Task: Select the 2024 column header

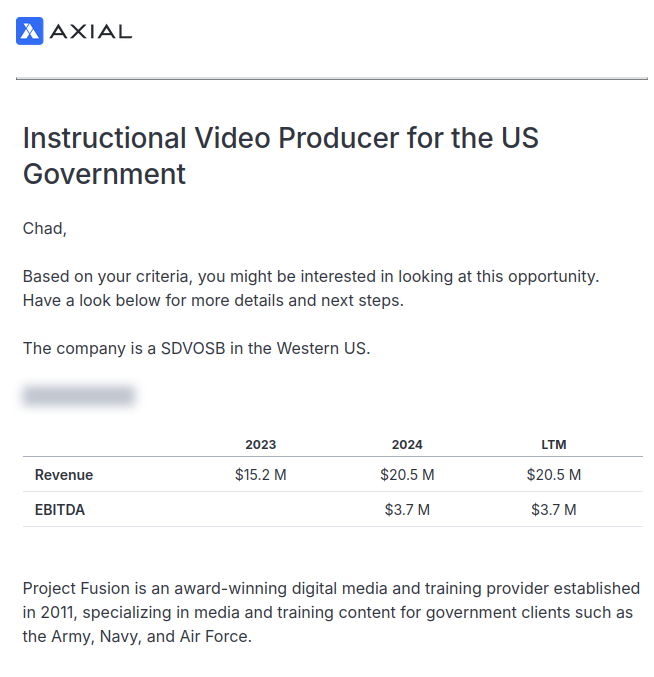Action: click(407, 444)
